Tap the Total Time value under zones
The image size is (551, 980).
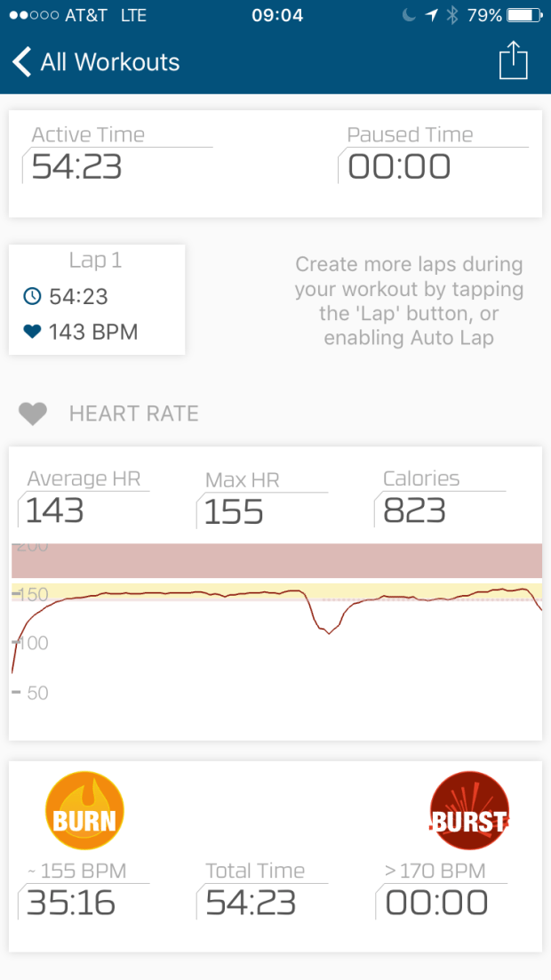[251, 903]
